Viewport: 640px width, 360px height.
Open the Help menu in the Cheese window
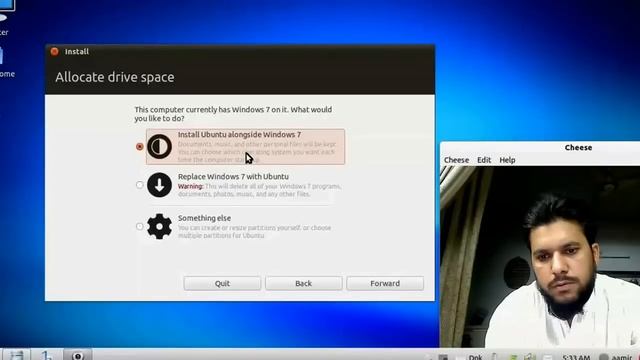[507, 160]
